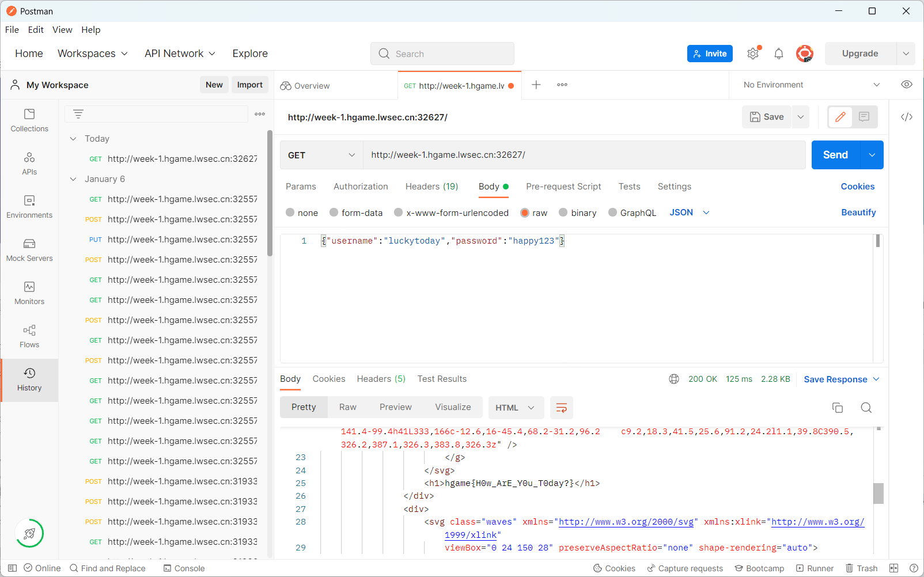Click the request URL input field

click(583, 155)
